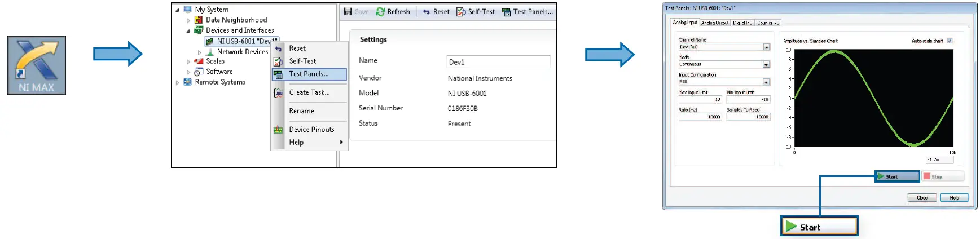Click the Data Neighborhood icon in tree
980x239 pixels.
(x=199, y=20)
